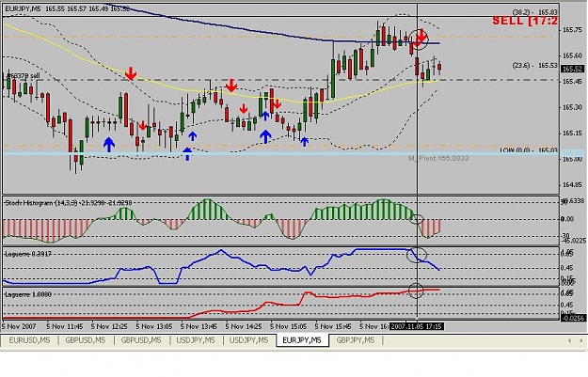This screenshot has width=588, height=377.
Task: Click the 5 Nov 12:25 time label
Action: click(109, 326)
